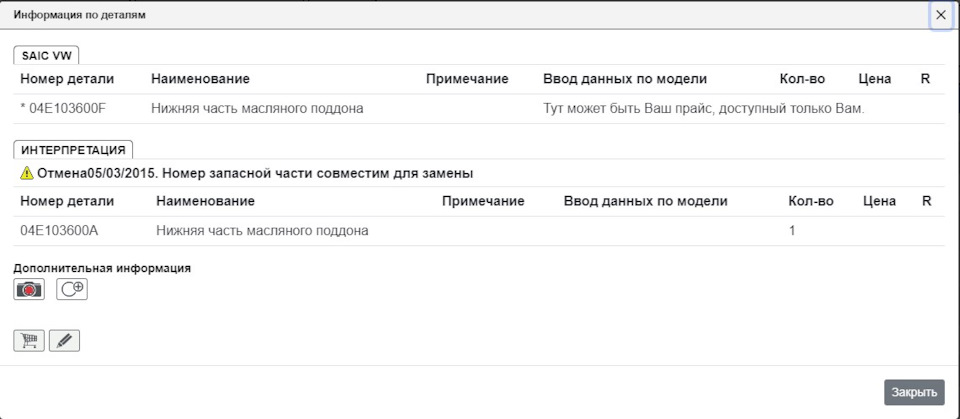Click 'R' header in SAIC VW table
960x419 pixels.
click(925, 79)
